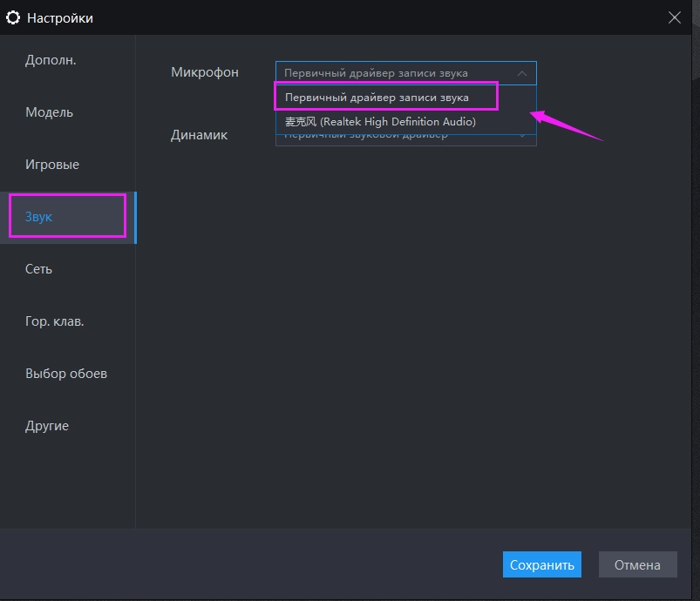
Task: Close the Настройки settings window
Action: (674, 17)
